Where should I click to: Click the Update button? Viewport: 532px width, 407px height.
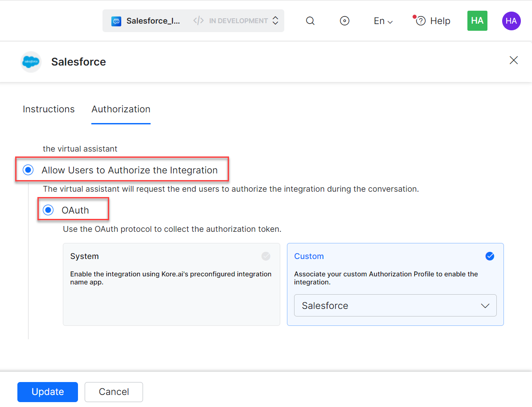[x=48, y=392]
